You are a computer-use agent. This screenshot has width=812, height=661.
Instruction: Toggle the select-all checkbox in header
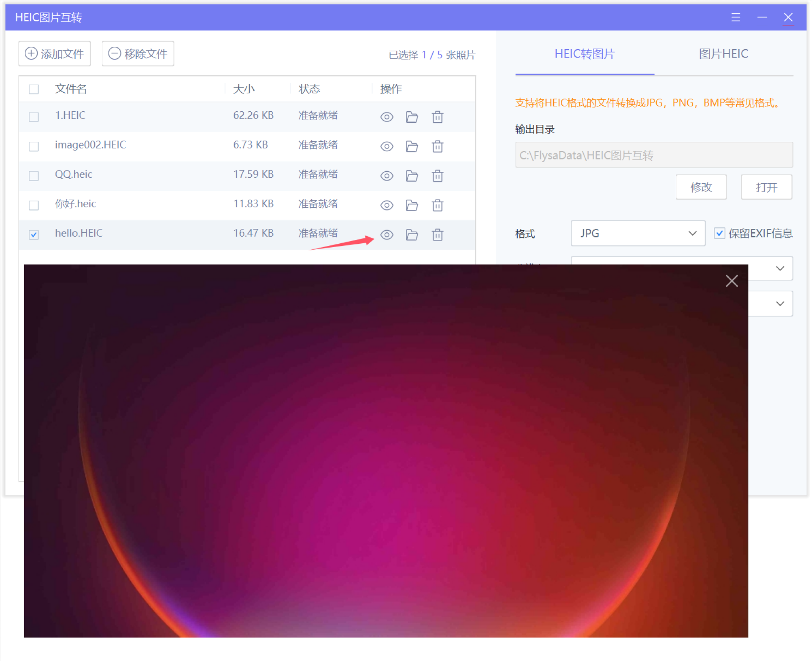(34, 89)
